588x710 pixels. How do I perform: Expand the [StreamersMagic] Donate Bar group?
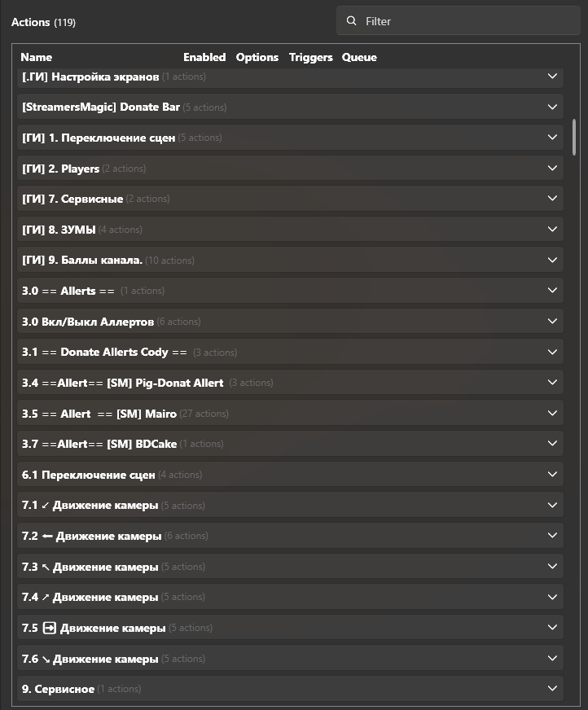(x=552, y=107)
